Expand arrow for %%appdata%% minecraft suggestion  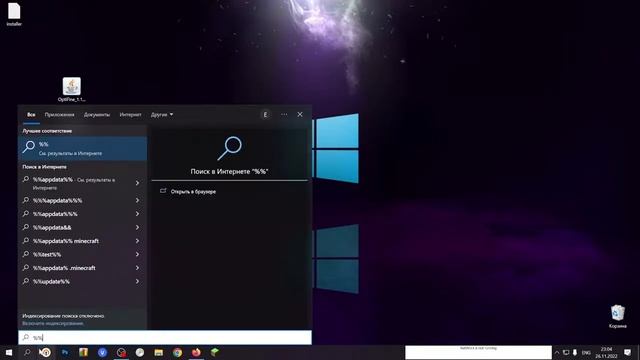point(138,241)
